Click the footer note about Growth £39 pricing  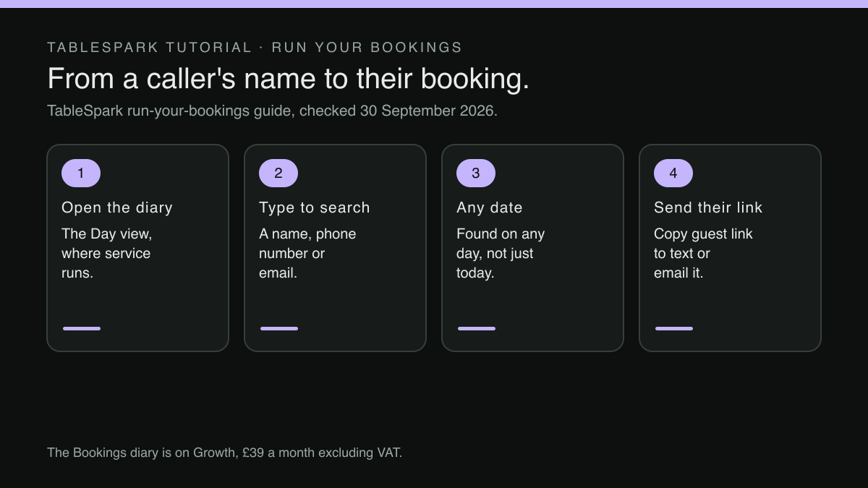click(225, 453)
